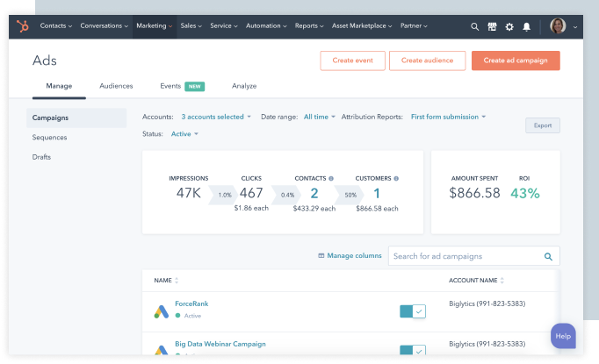The height and width of the screenshot is (364, 599).
Task: Click the 43% ROI value
Action: point(525,194)
